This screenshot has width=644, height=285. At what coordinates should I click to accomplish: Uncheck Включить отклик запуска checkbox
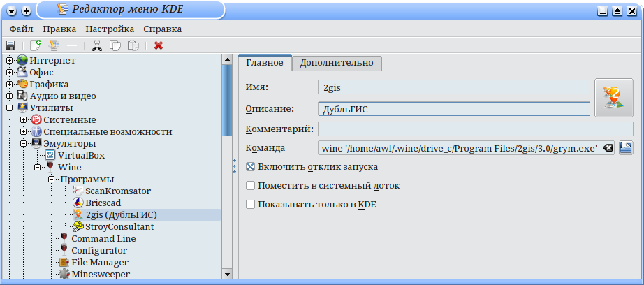pos(250,167)
